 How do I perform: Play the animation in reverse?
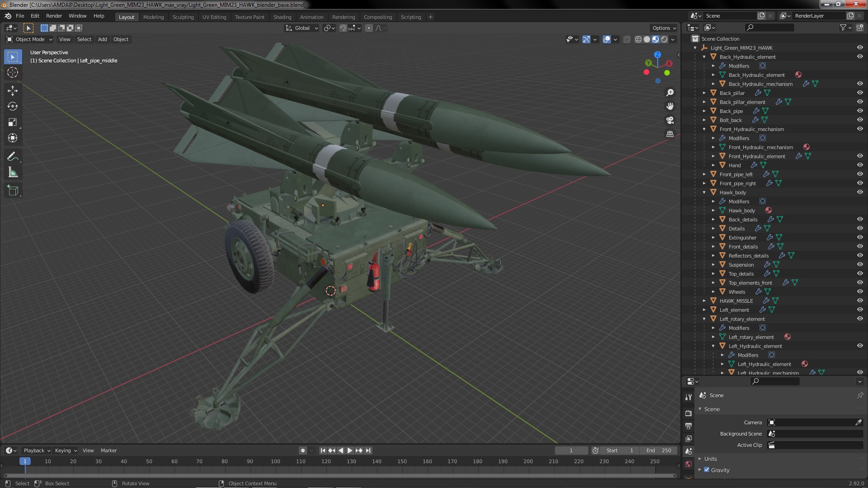tap(341, 450)
